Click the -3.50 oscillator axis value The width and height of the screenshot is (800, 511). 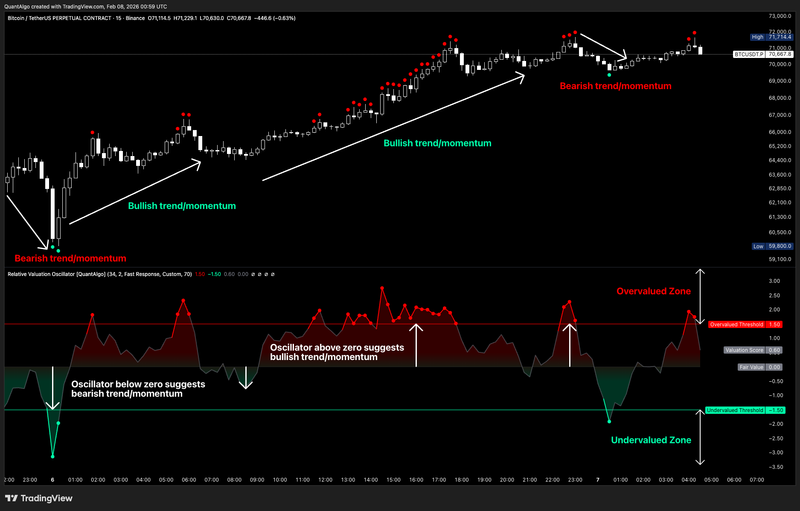point(776,467)
